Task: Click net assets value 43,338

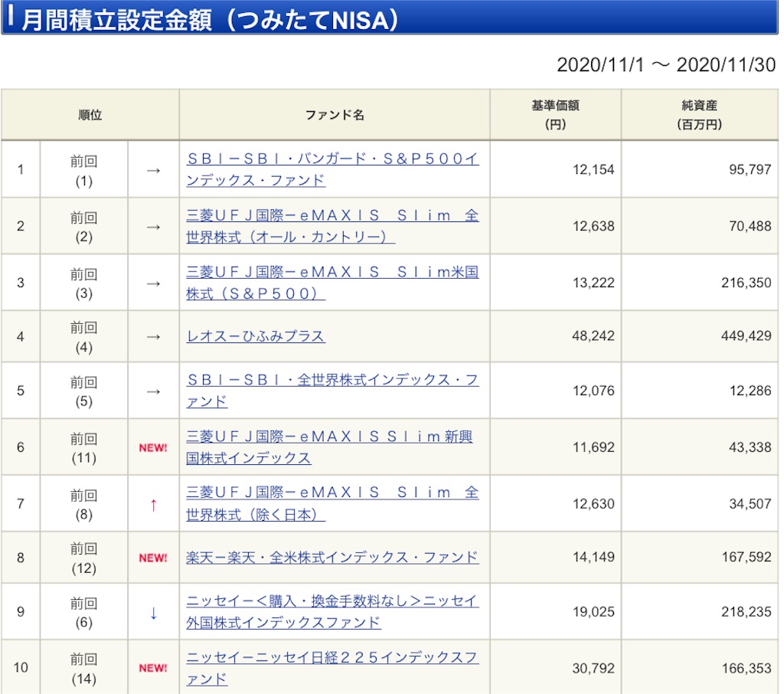Action: 750,447
